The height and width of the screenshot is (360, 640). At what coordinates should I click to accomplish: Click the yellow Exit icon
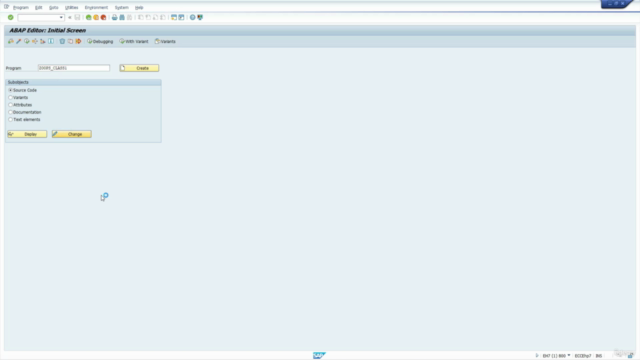coord(96,18)
